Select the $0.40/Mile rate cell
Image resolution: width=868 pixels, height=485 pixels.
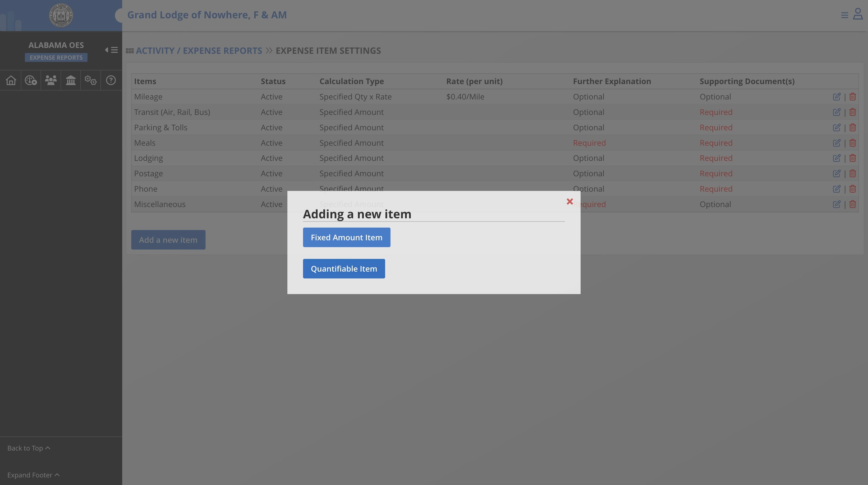tap(465, 97)
